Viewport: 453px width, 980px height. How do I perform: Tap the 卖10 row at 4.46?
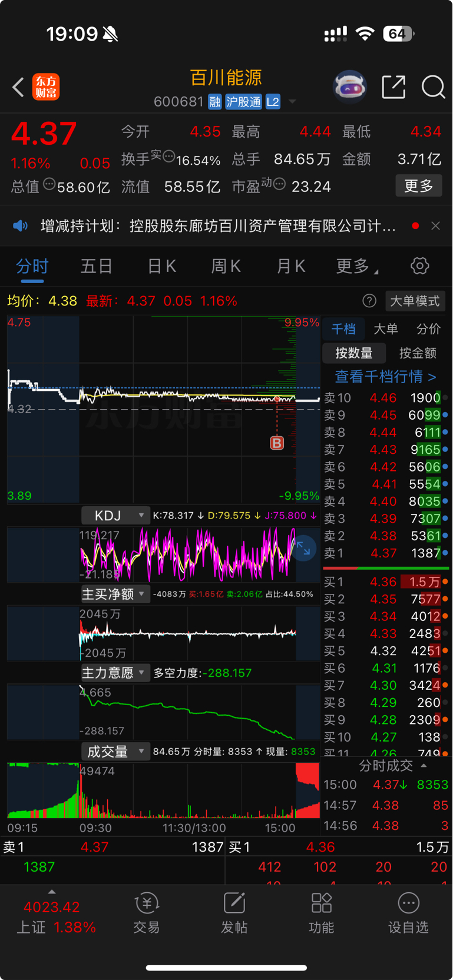pos(386,398)
